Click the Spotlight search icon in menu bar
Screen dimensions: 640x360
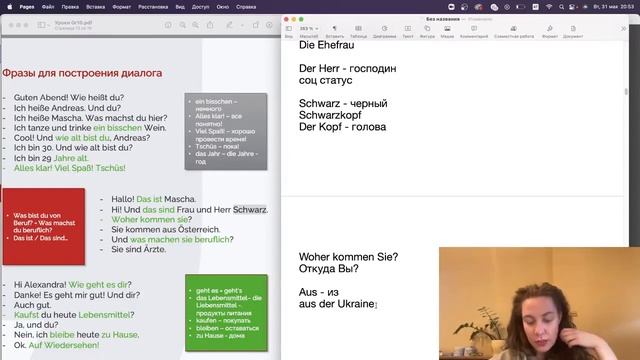tap(561, 7)
